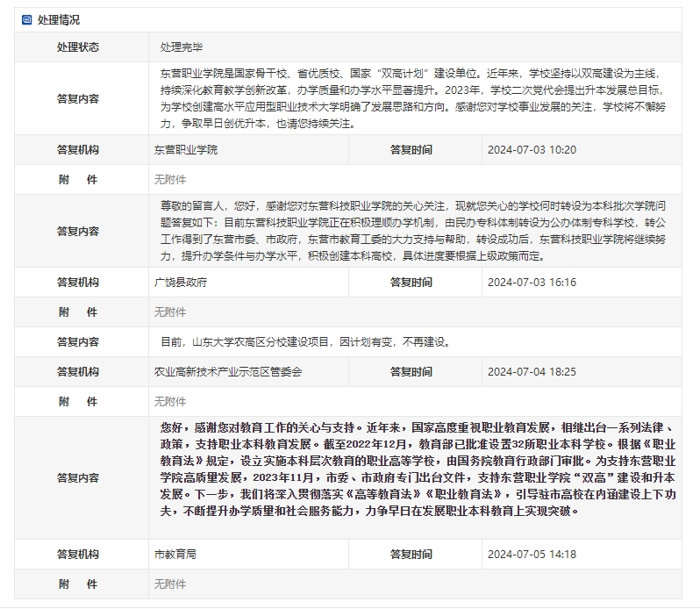
Task: Click 无附件 below the 市教育局 row
Action: point(170,584)
